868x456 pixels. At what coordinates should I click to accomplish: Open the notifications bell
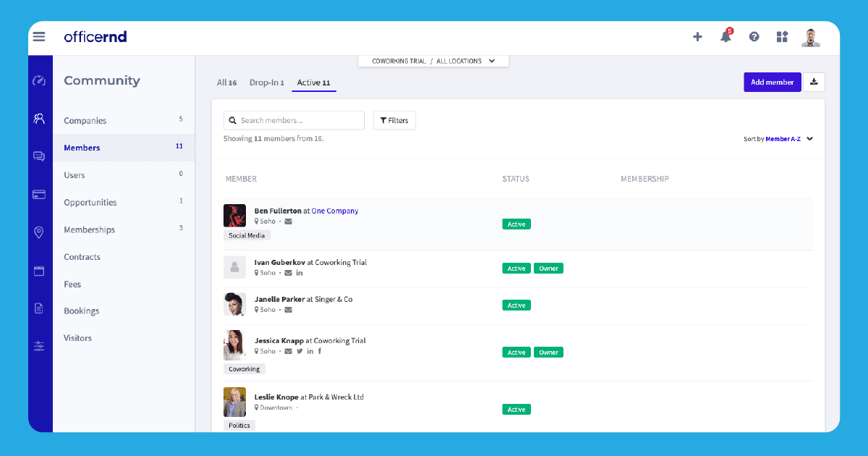click(x=726, y=36)
